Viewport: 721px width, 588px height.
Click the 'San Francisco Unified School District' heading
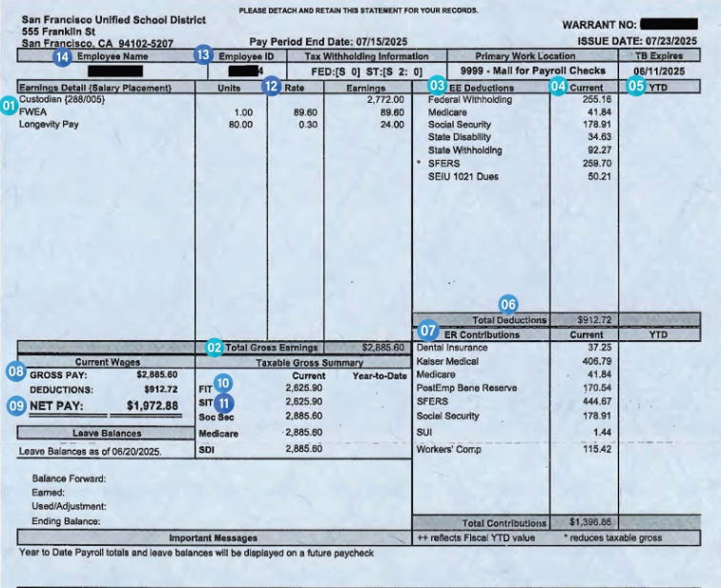113,20
